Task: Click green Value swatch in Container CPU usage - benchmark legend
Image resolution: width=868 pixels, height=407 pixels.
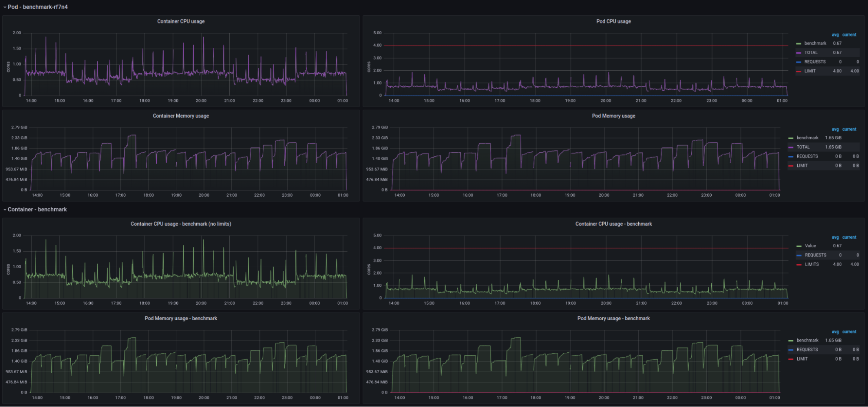Action: tap(799, 246)
